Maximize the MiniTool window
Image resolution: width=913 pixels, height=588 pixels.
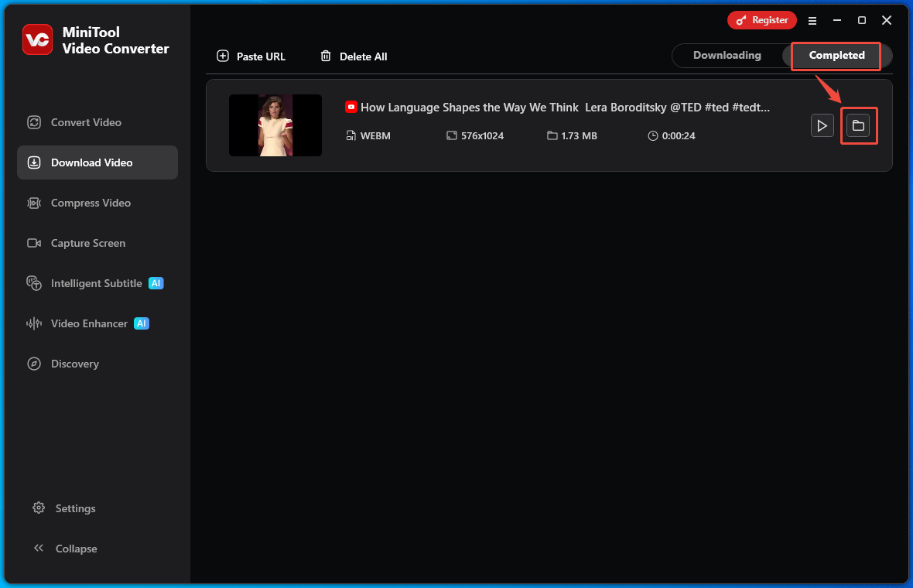(862, 20)
